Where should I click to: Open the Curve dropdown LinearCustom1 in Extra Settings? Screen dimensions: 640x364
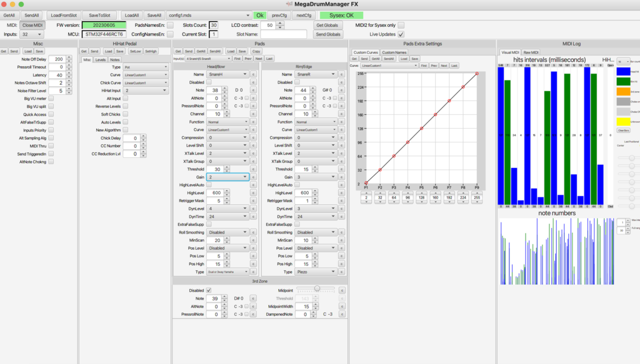(389, 66)
